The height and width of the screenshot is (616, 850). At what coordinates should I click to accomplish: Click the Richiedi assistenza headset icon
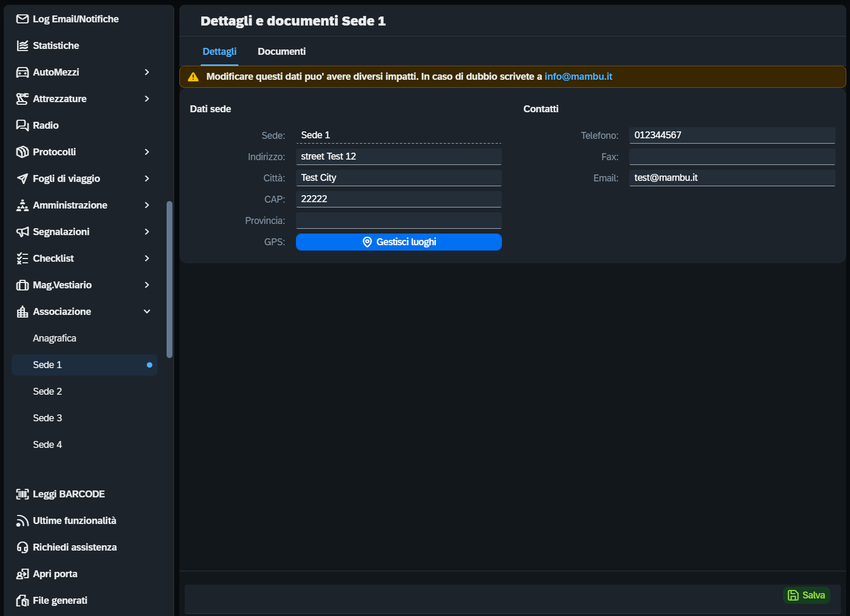pos(22,547)
